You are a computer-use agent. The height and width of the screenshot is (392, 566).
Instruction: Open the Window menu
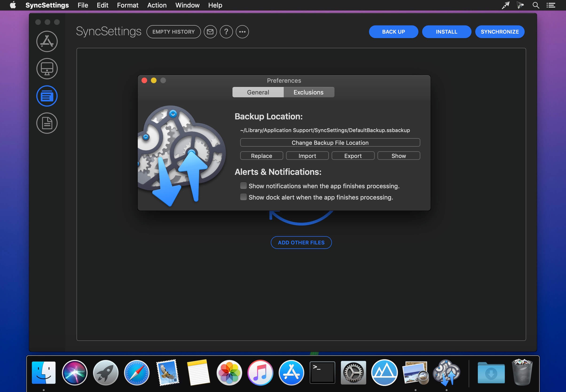187,5
